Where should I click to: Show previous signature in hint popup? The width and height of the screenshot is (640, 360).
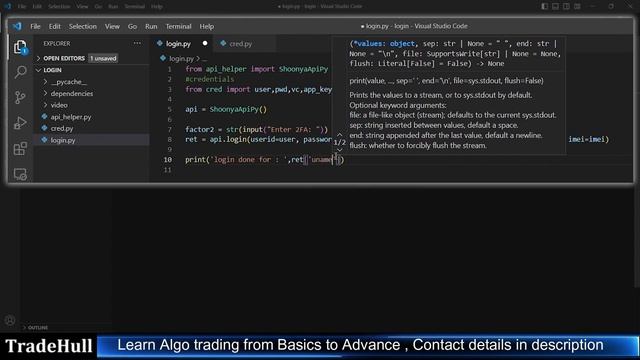click(339, 134)
